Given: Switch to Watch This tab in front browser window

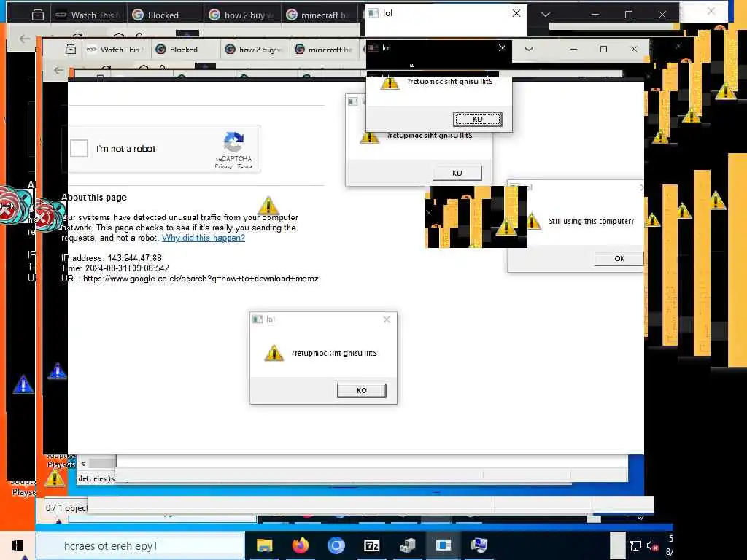Looking at the screenshot, I should [117, 50].
